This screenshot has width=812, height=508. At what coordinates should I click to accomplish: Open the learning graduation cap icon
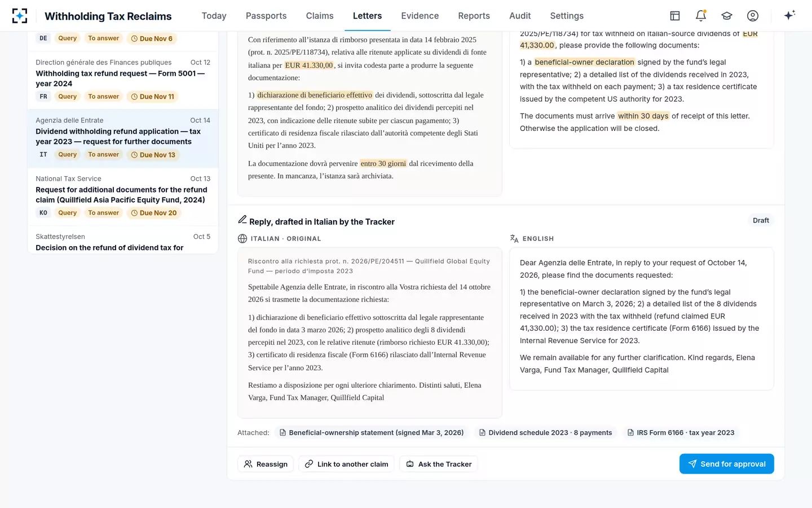(x=727, y=16)
